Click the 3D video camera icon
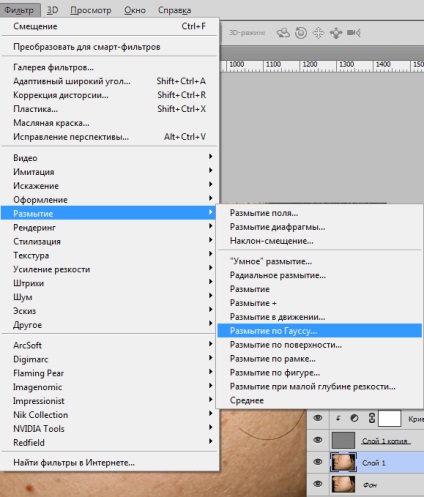This screenshot has height=497, width=424. pos(353,33)
